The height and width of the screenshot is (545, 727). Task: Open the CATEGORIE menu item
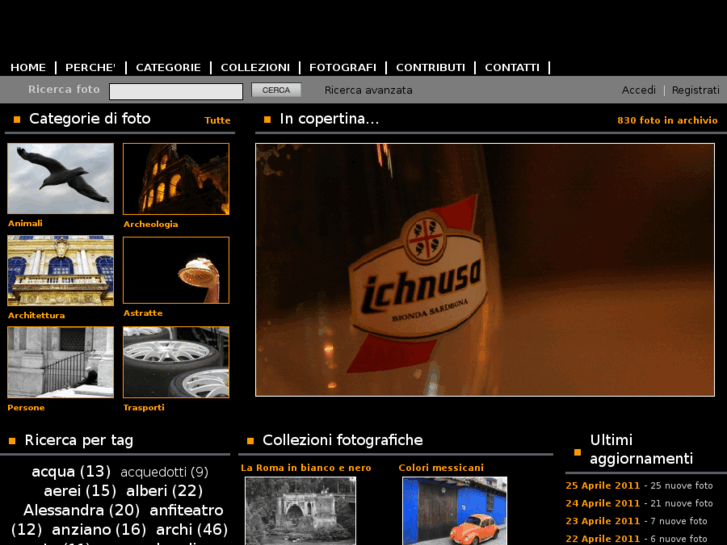point(168,68)
